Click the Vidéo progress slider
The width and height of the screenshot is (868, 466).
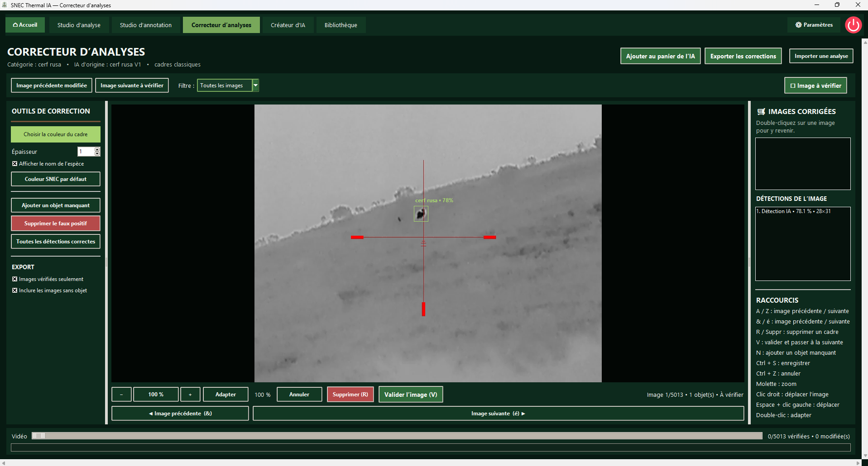coord(397,436)
